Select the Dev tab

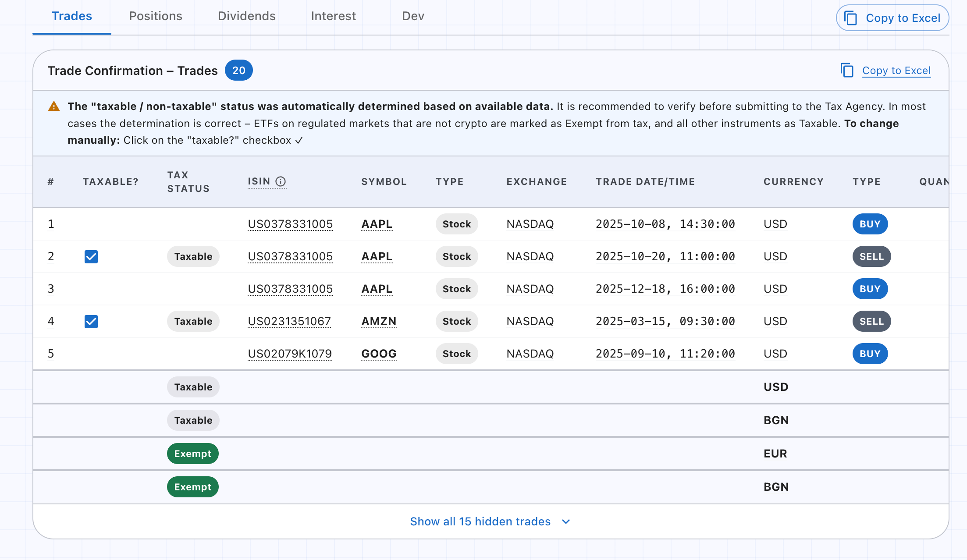(x=413, y=16)
